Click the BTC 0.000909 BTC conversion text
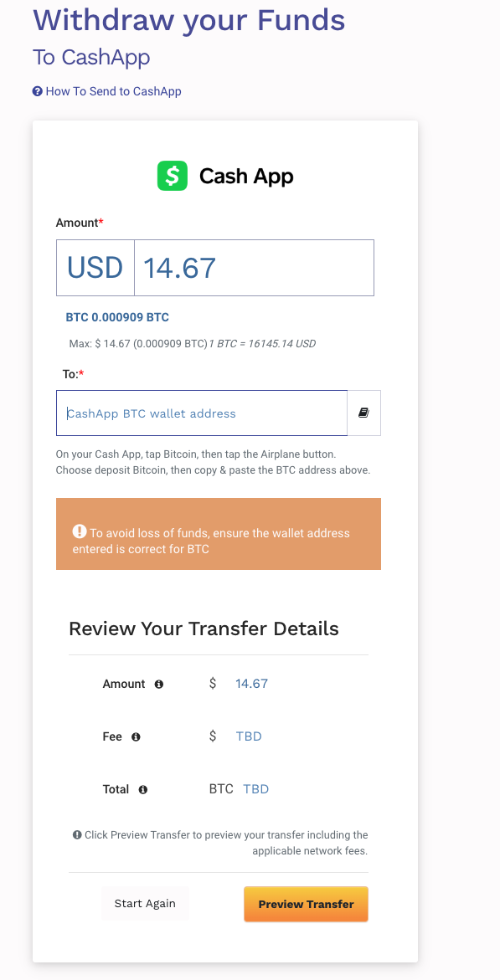The width and height of the screenshot is (500, 980). point(117,317)
